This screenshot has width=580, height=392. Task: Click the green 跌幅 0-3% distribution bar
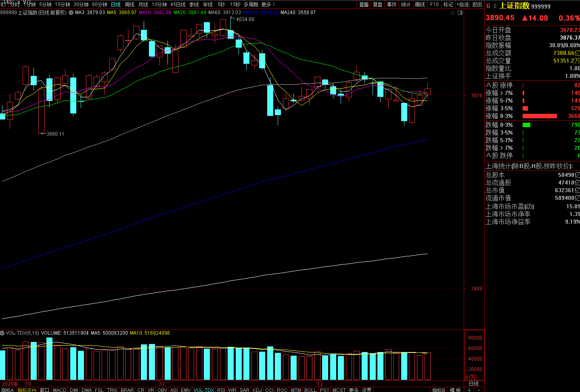pos(526,125)
